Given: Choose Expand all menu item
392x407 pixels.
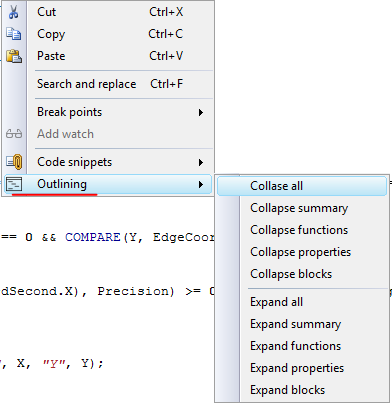Looking at the screenshot, I should (x=302, y=302).
